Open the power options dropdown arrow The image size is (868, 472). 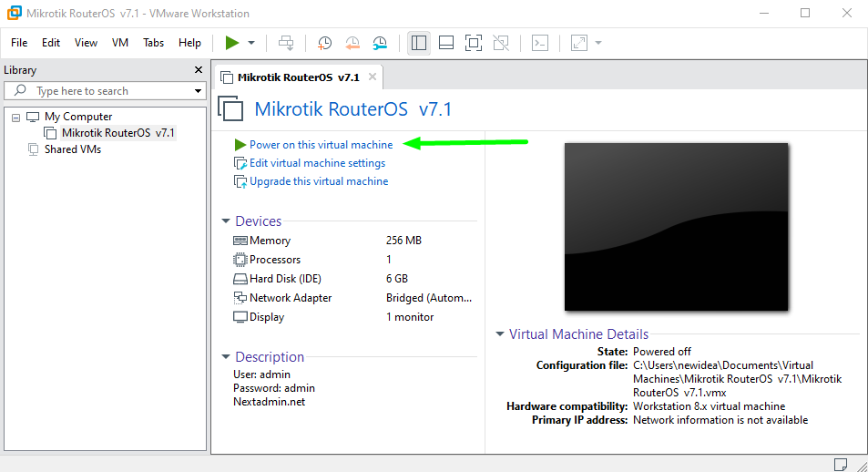pos(251,43)
